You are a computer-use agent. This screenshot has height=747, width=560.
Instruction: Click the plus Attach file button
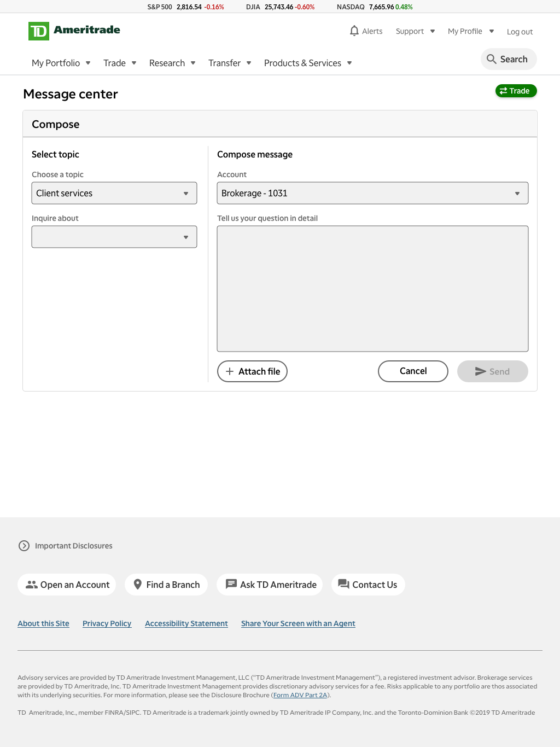pyautogui.click(x=252, y=371)
